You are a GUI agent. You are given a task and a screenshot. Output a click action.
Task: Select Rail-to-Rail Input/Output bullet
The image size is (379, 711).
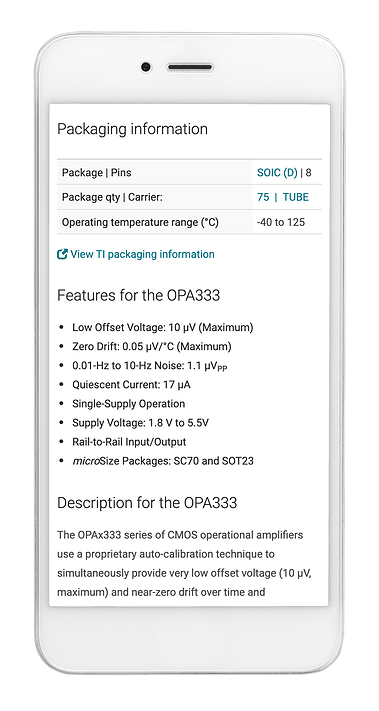tap(129, 442)
